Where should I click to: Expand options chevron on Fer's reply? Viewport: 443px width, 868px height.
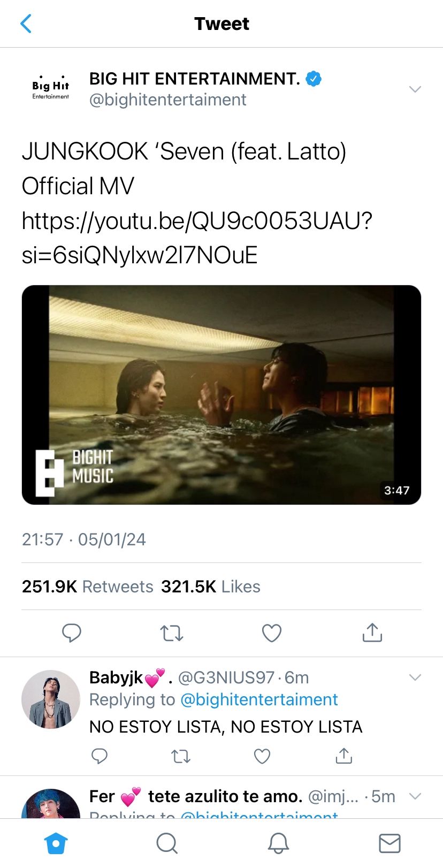pyautogui.click(x=415, y=796)
